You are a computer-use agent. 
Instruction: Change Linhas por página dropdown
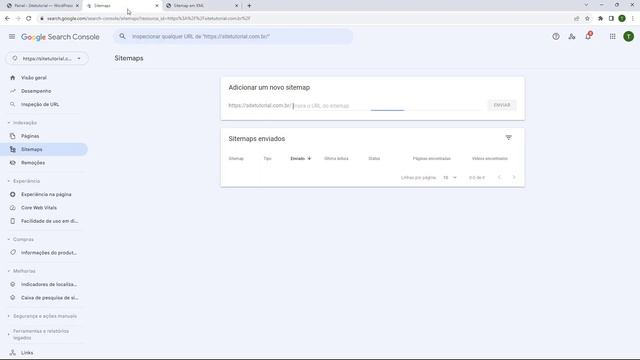(x=450, y=178)
